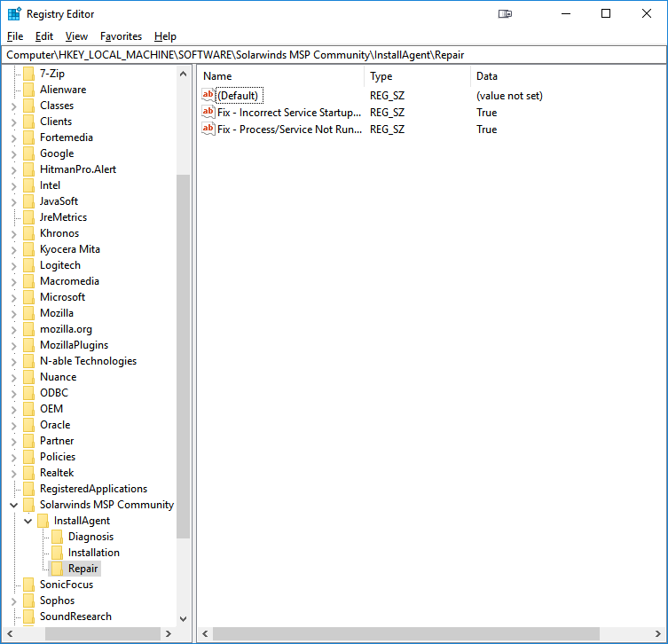Select the Logitech folder icon
668x644 pixels.
[28, 265]
